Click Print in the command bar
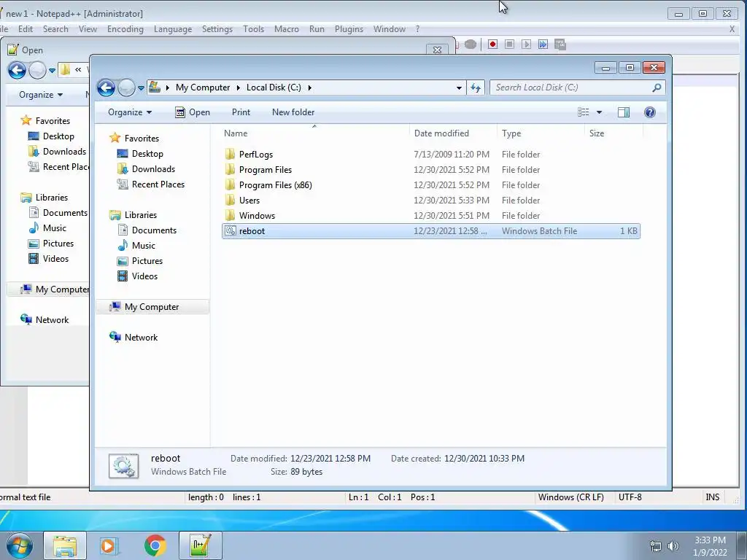 241,112
